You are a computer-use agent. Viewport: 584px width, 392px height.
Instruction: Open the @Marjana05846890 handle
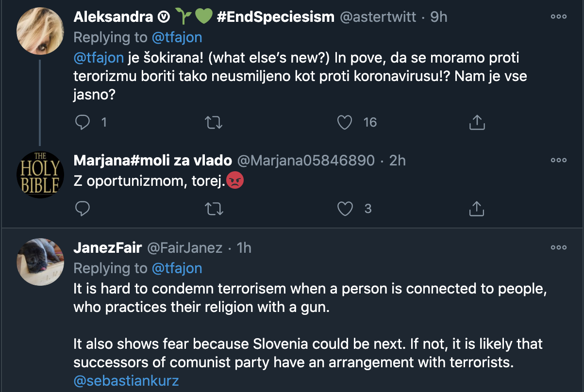pos(306,161)
